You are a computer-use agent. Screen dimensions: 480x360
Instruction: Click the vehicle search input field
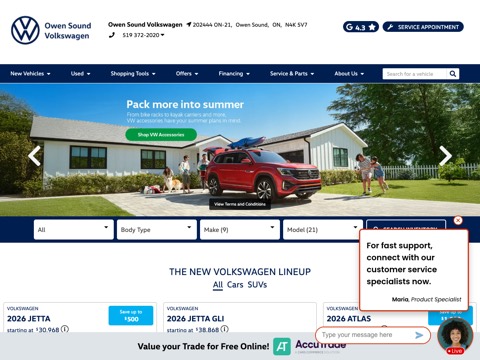coord(414,74)
